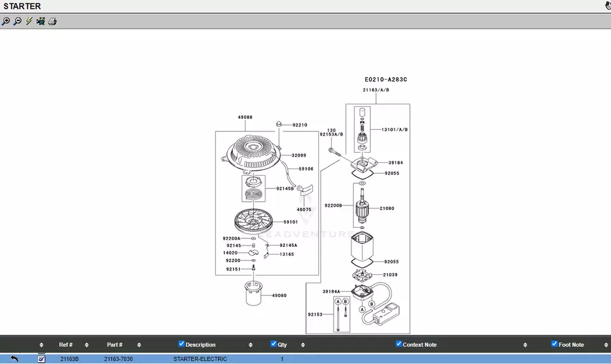Click part number 21163-7030
The image size is (611, 364).
pos(118,359)
